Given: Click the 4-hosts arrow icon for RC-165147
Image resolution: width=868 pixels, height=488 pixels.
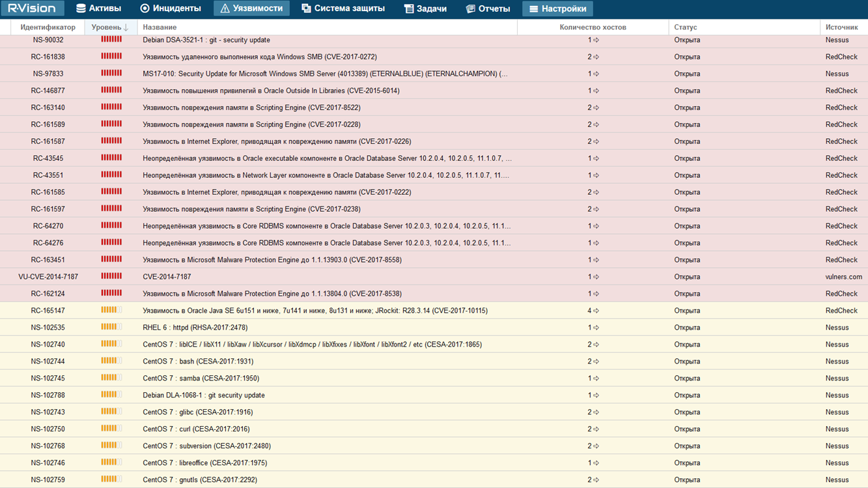Looking at the screenshot, I should 596,311.
